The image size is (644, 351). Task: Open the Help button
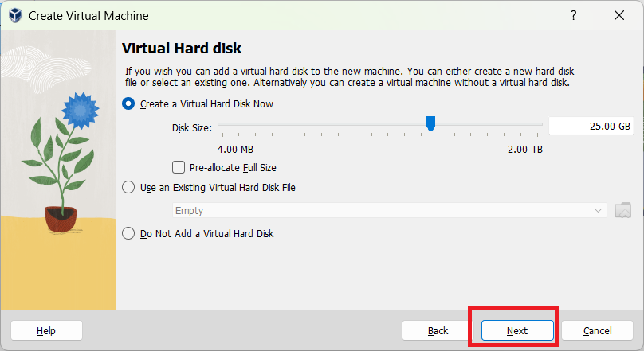[46, 330]
